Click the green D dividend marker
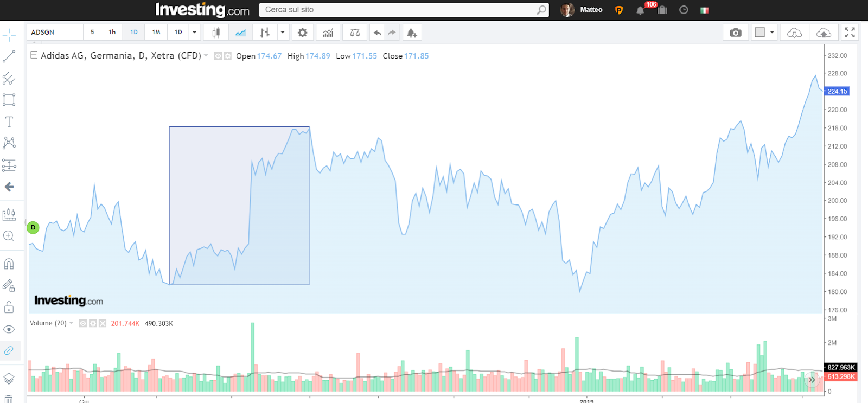The height and width of the screenshot is (403, 868). [33, 227]
